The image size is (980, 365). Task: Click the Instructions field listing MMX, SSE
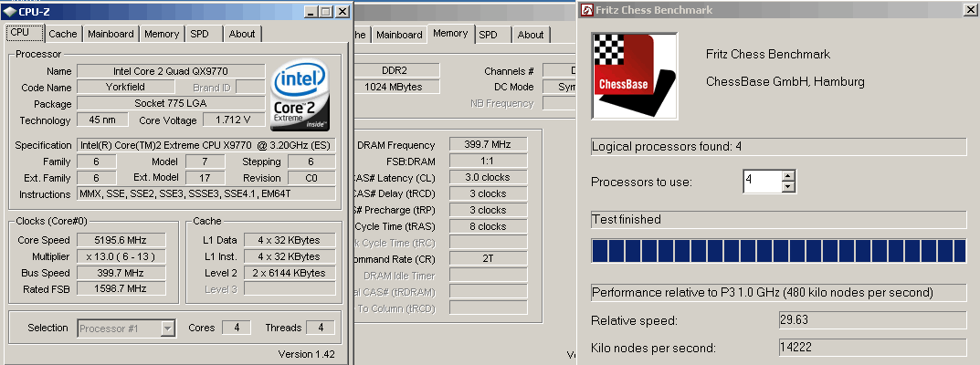tap(206, 194)
